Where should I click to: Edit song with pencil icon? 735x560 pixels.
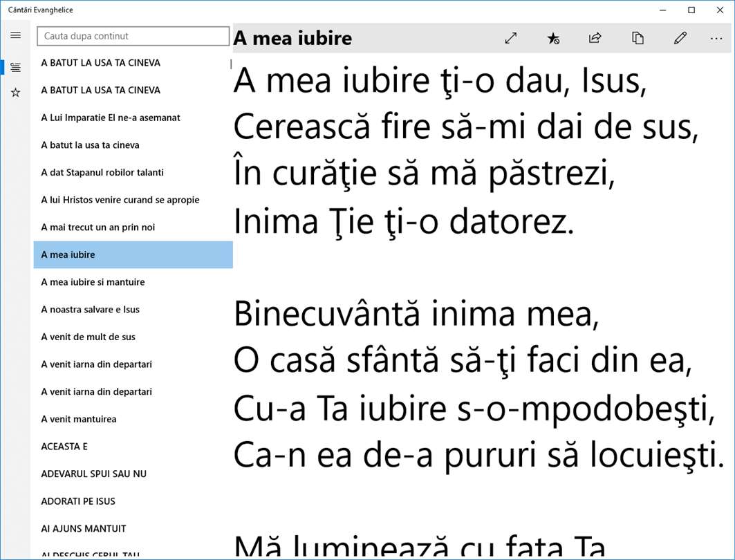click(680, 38)
